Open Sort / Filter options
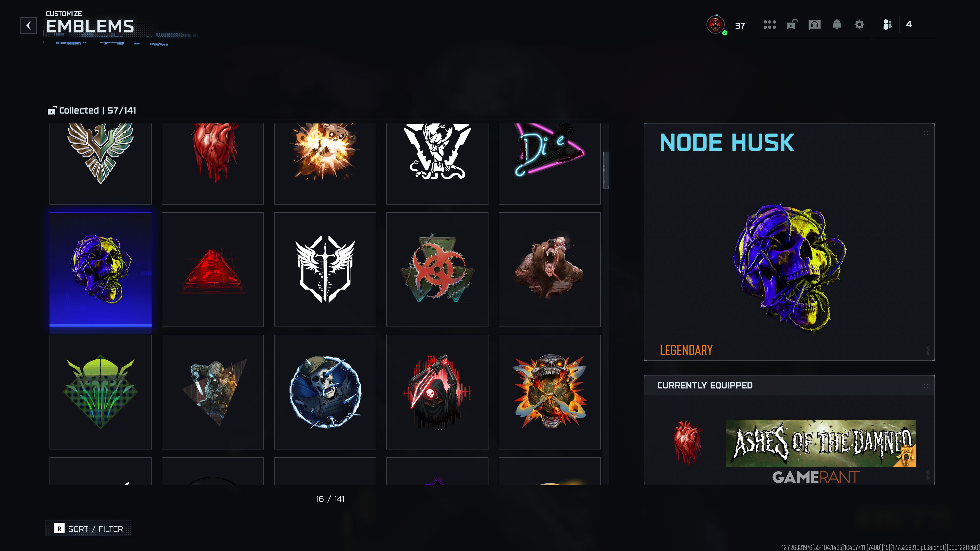Screen dimensions: 980x551 88,528
